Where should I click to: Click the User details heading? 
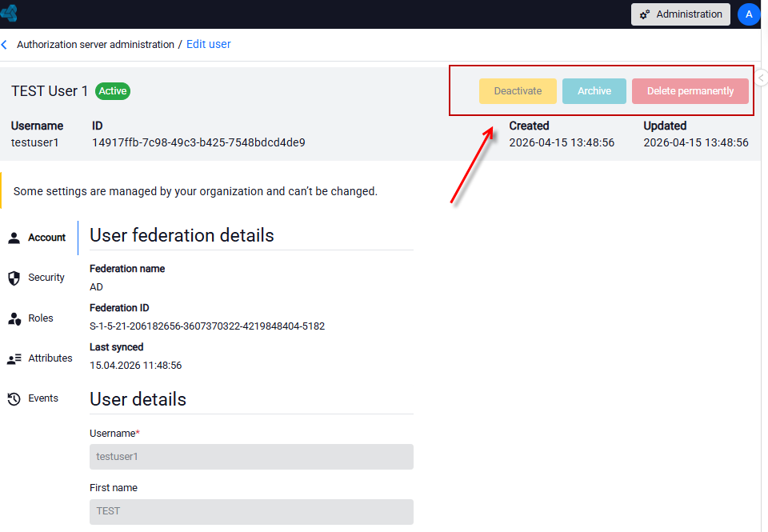[x=138, y=399]
